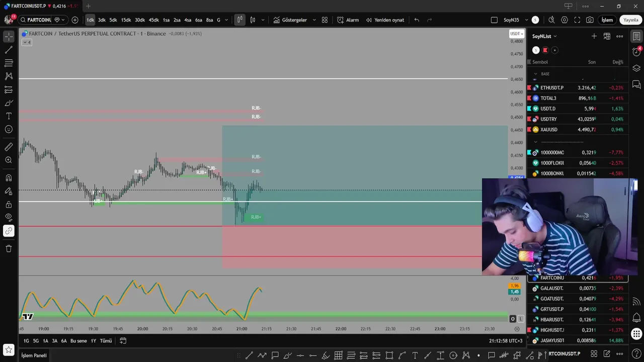Click the İşlem trade button
Viewport: 644px width, 362px height.
(607, 20)
